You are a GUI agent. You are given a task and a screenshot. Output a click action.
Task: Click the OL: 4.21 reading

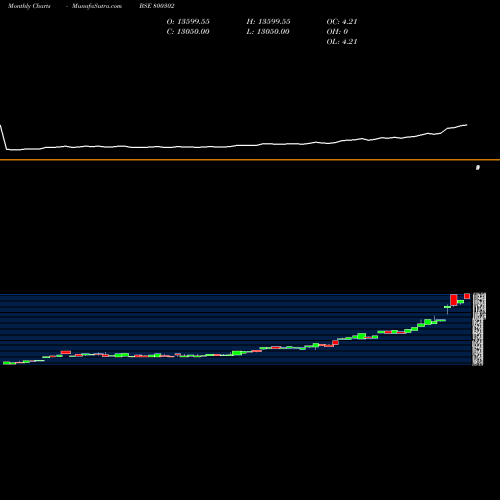click(342, 41)
